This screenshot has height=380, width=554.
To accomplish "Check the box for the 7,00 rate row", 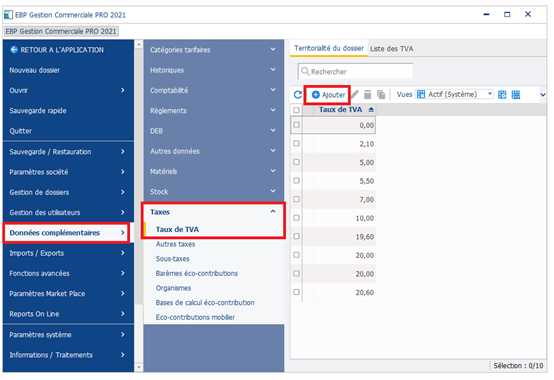I will 296,199.
